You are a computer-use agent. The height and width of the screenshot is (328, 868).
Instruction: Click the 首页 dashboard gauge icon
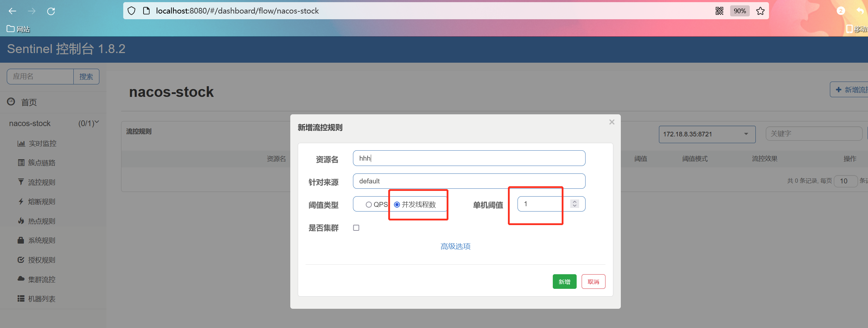pos(11,101)
